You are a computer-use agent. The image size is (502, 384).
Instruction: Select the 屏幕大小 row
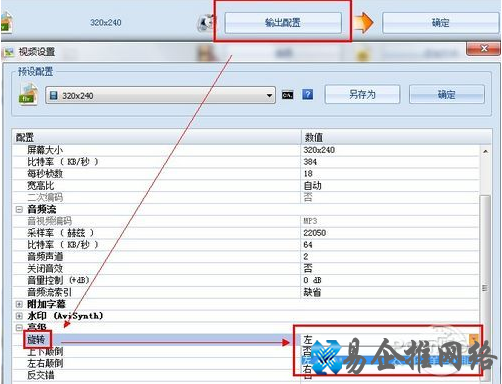246,150
